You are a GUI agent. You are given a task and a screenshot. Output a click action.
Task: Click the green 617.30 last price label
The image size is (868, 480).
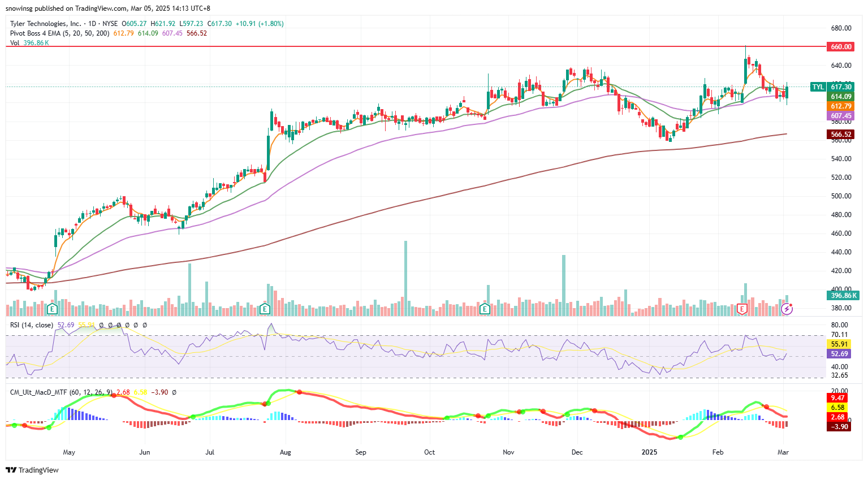point(841,87)
